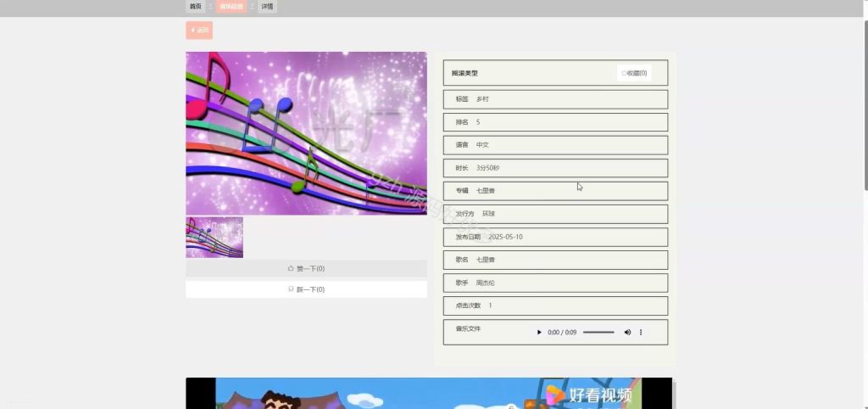The width and height of the screenshot is (868, 409).
Task: Click the singer 周杰伦 field
Action: tap(555, 283)
